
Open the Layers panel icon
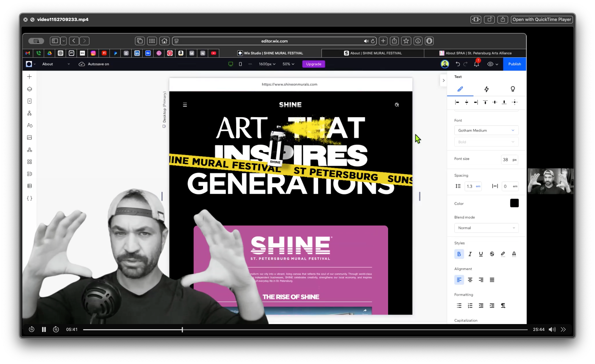(29, 89)
